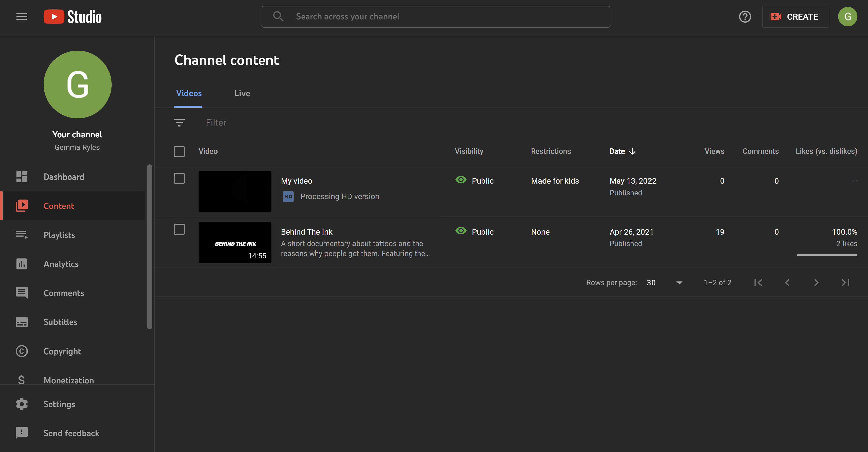Check the box for Behind The Ink
The width and height of the screenshot is (868, 452).
point(179,229)
